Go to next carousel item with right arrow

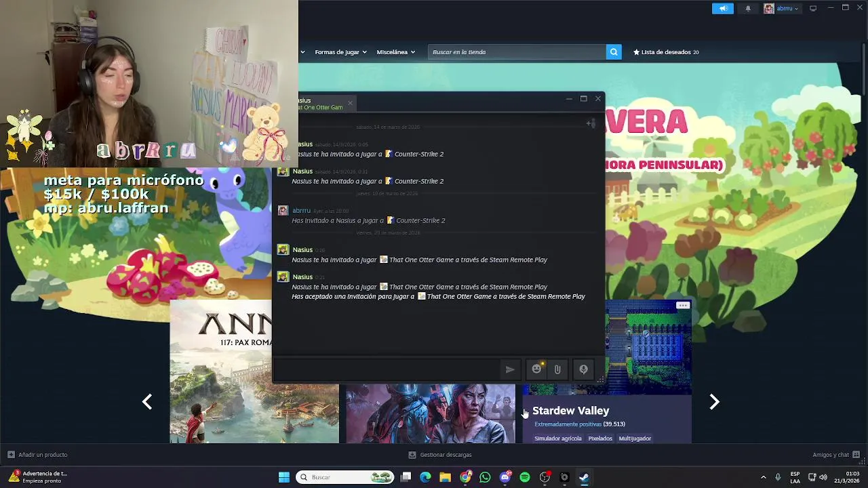point(714,402)
